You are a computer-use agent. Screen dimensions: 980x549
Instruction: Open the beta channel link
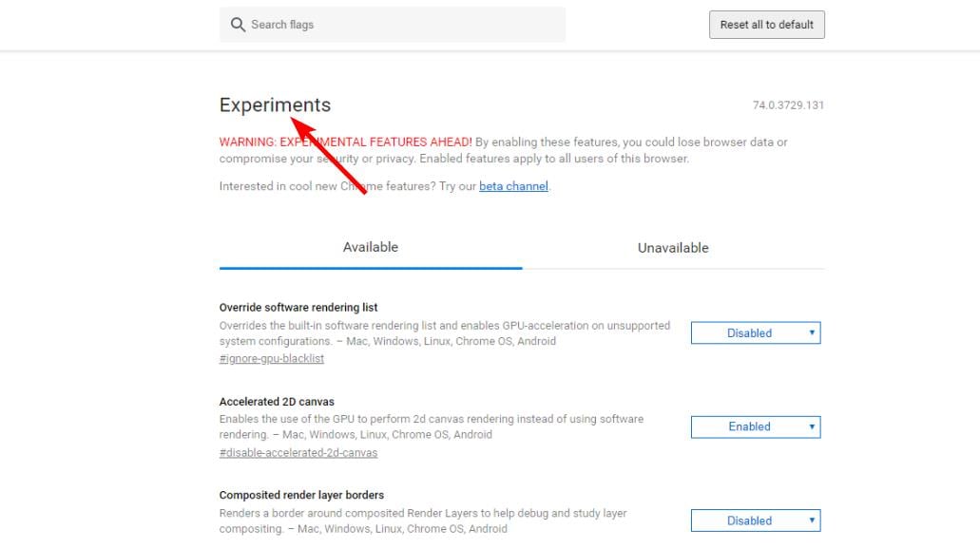click(x=513, y=186)
